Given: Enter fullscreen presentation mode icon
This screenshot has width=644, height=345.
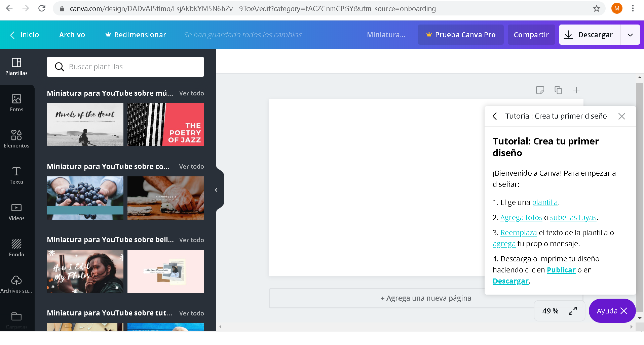Looking at the screenshot, I should point(573,311).
